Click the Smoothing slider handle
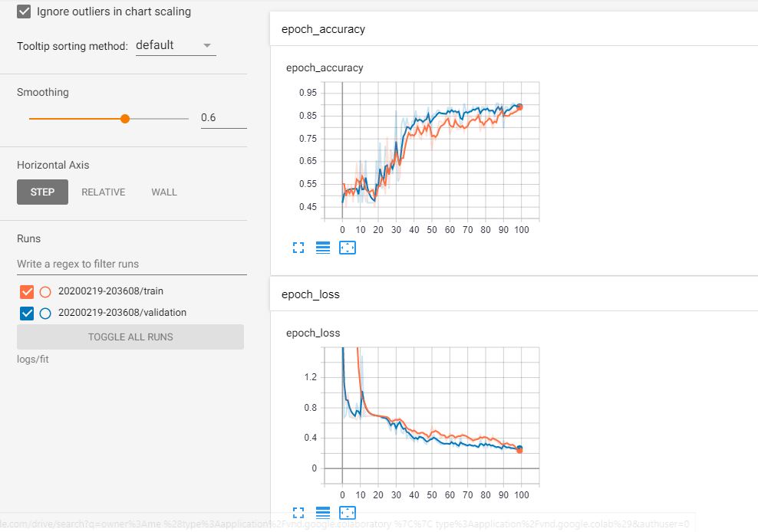This screenshot has height=532, width=758. [125, 118]
